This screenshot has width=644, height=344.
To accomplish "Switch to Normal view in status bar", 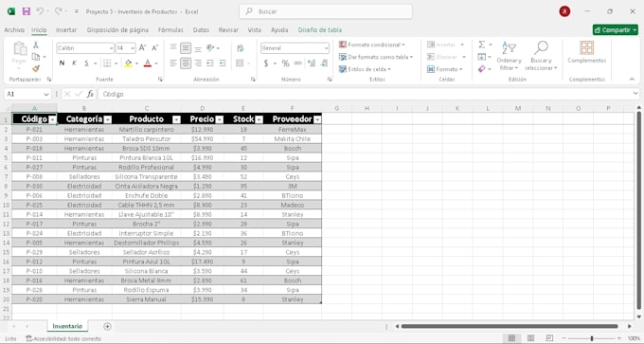I will click(511, 338).
